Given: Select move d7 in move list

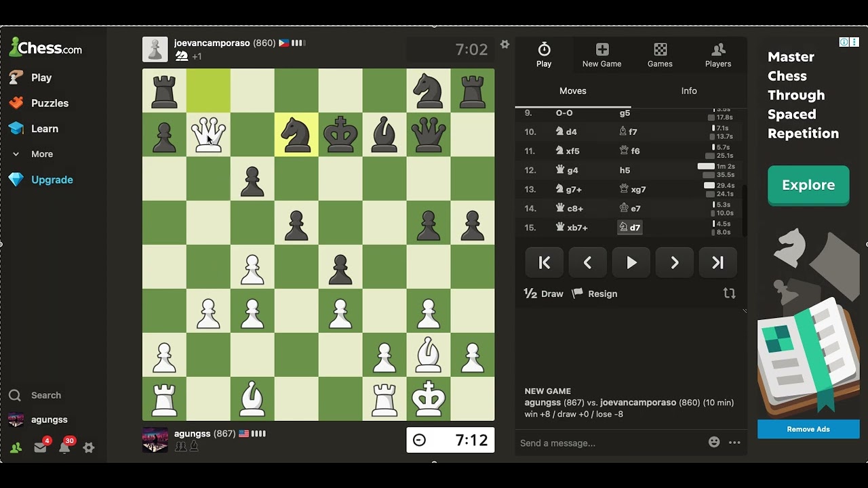Looking at the screenshot, I should pyautogui.click(x=630, y=228).
